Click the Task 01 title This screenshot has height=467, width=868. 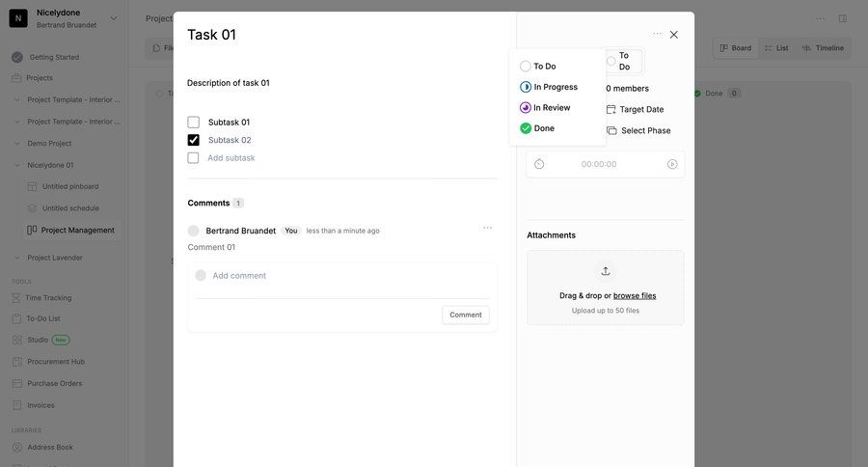click(211, 35)
